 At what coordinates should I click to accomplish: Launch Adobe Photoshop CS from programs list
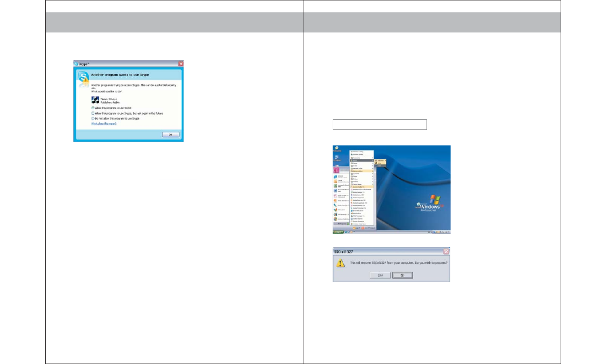point(362,208)
